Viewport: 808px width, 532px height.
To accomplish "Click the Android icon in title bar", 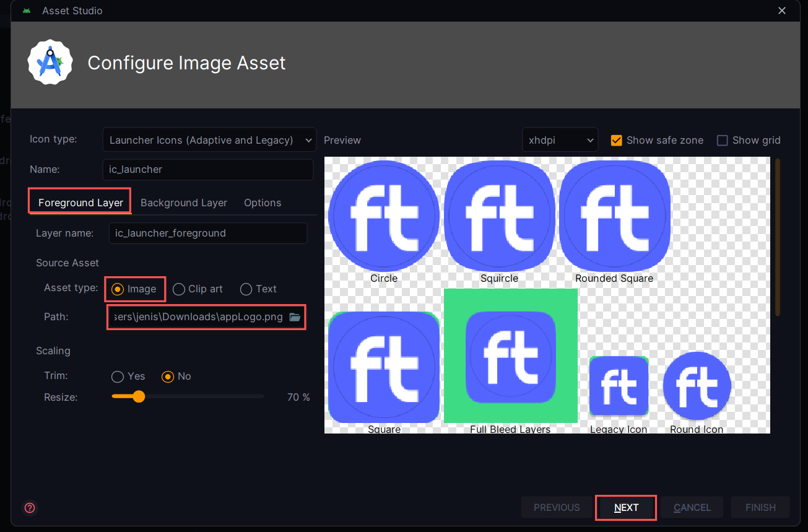I will (27, 11).
